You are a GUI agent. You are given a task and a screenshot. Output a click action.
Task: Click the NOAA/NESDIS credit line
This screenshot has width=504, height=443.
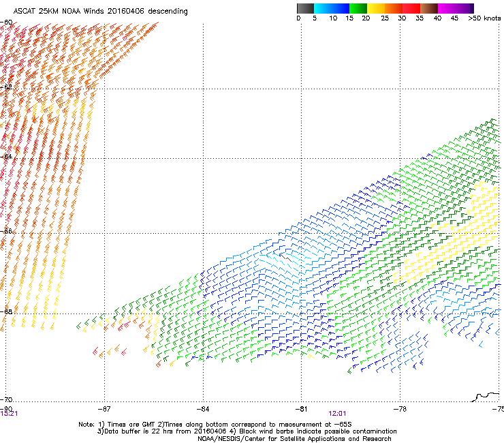[x=294, y=439]
